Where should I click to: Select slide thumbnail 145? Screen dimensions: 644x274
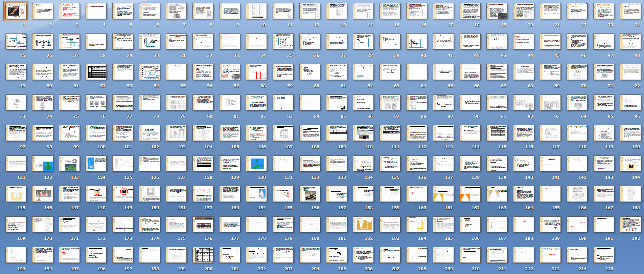click(16, 194)
